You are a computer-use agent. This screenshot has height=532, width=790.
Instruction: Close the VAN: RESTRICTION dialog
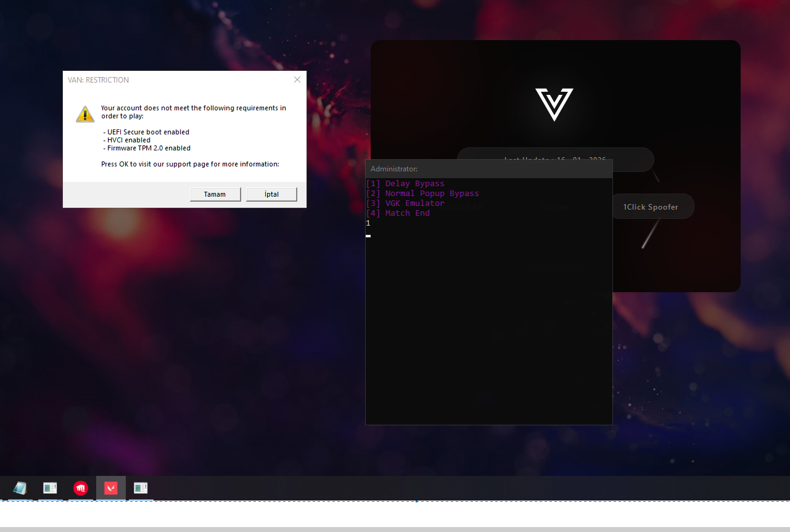click(x=297, y=80)
